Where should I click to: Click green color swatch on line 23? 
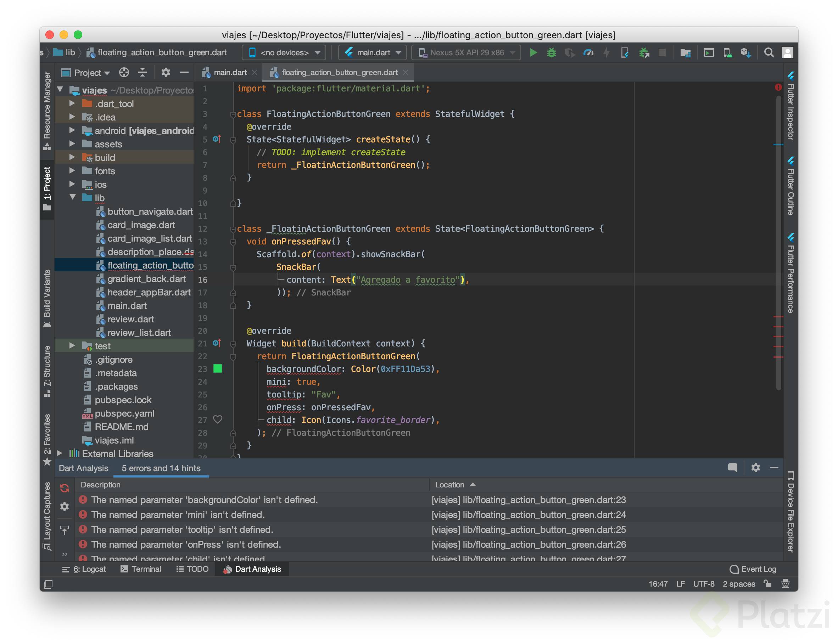(217, 368)
